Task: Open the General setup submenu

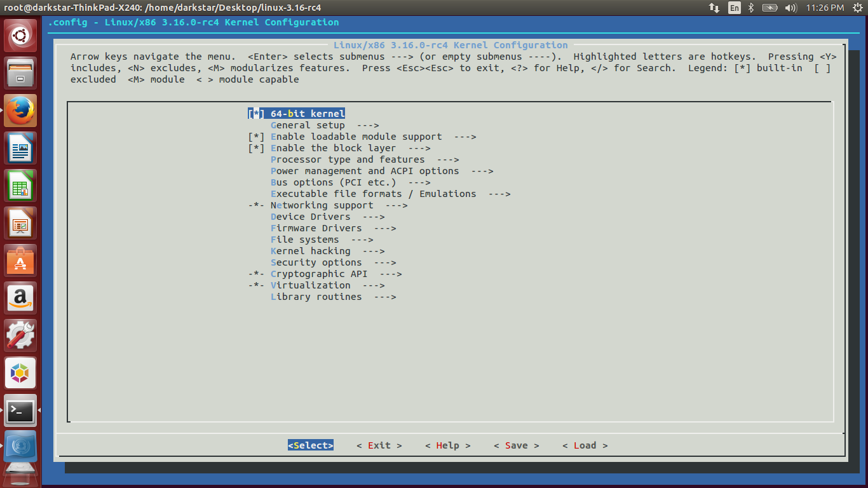Action: tap(325, 125)
